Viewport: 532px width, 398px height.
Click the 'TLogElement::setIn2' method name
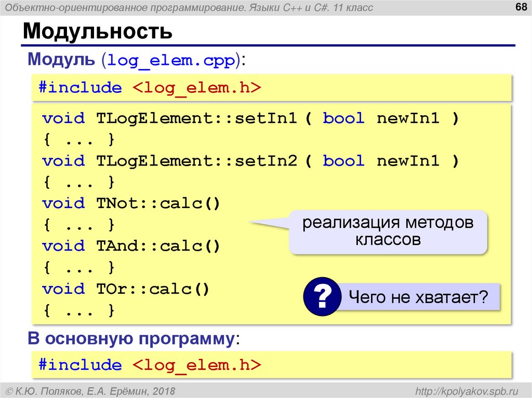tap(197, 161)
